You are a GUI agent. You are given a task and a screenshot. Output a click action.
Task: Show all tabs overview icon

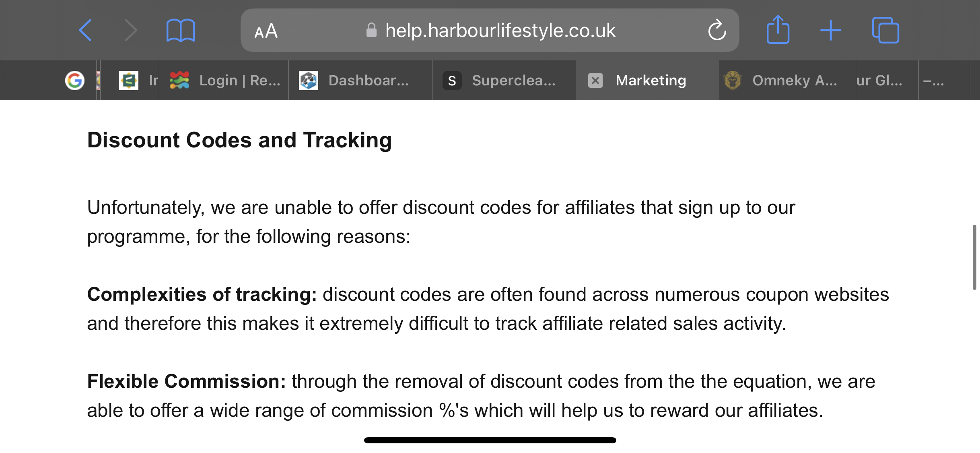point(885,30)
